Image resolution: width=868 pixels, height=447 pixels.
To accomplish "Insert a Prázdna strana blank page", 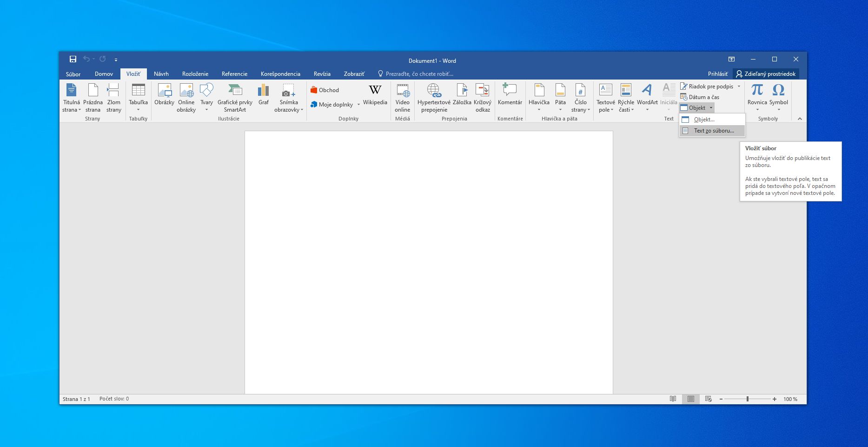I will pos(93,98).
